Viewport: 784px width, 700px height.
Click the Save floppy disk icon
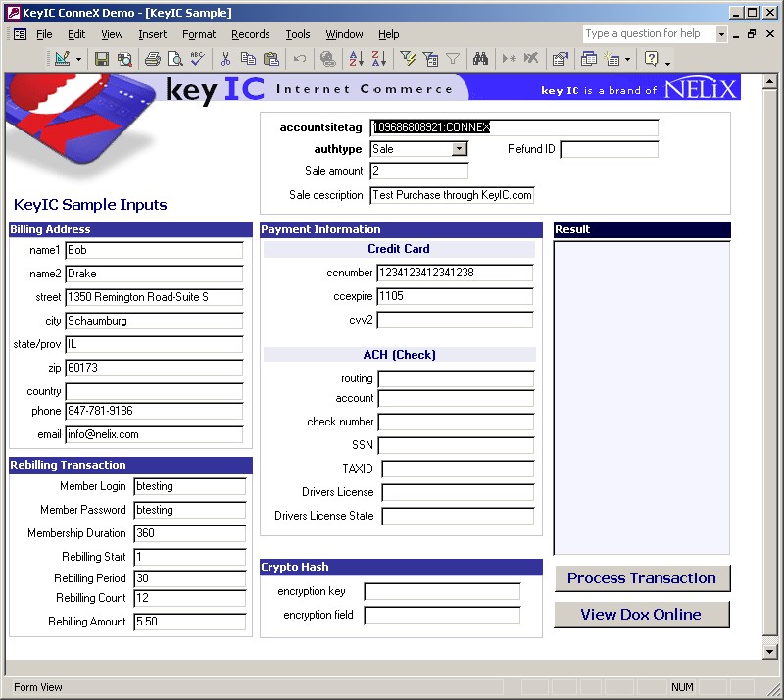pos(102,59)
